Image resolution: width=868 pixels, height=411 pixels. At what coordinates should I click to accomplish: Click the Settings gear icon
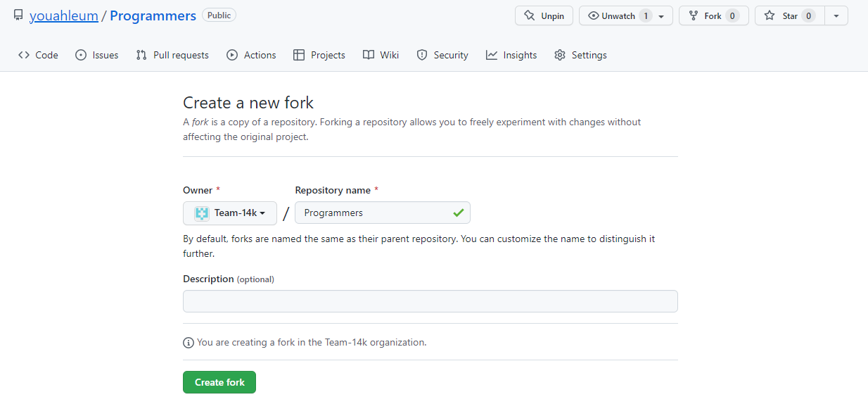pyautogui.click(x=560, y=55)
